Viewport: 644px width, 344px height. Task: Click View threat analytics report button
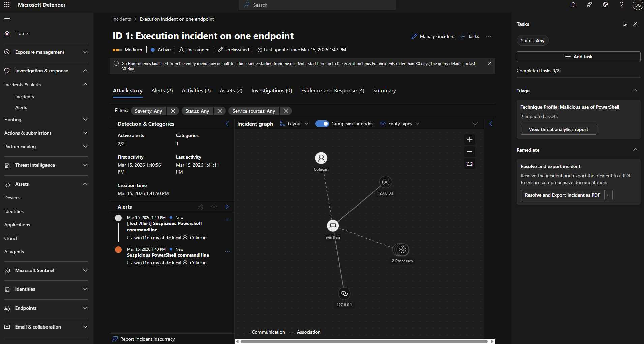(558, 129)
